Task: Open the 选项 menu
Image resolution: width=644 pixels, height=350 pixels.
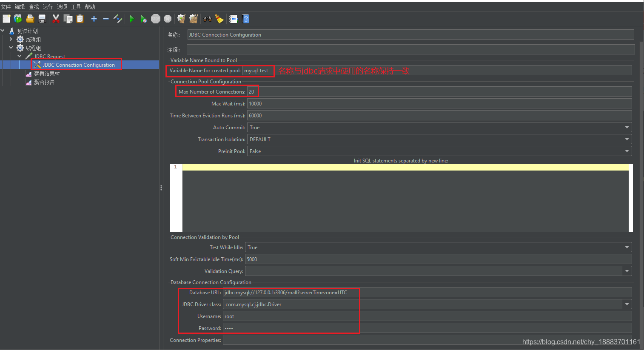Action: tap(62, 7)
